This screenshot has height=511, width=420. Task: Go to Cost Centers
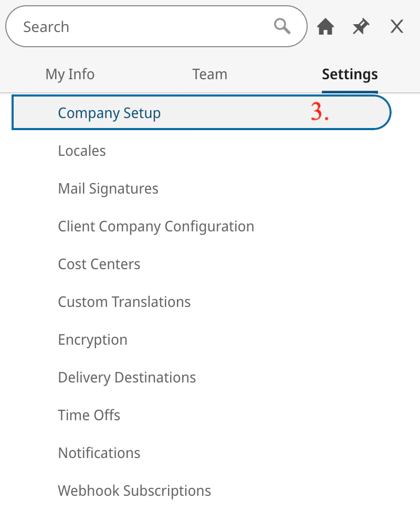click(x=99, y=264)
